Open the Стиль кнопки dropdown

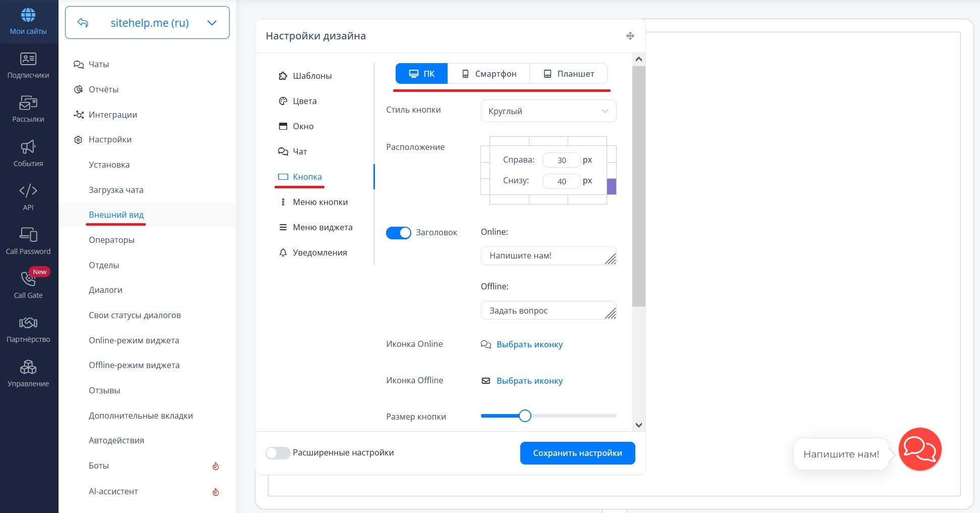click(x=548, y=111)
